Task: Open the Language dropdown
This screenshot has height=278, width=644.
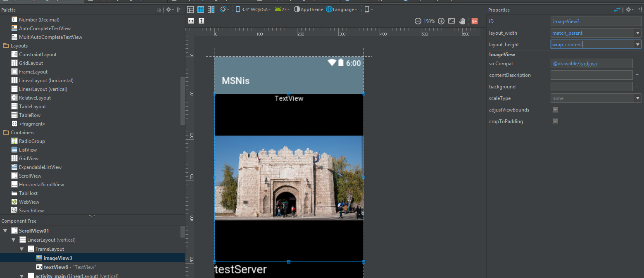Action: [x=341, y=10]
